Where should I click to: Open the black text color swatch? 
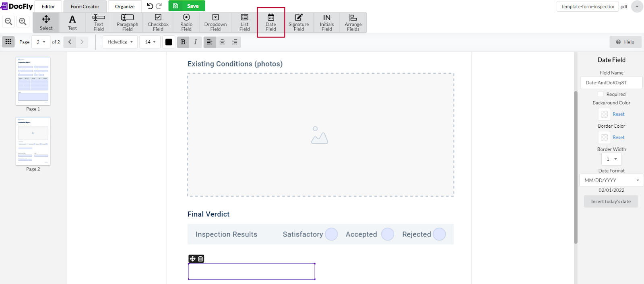click(169, 42)
